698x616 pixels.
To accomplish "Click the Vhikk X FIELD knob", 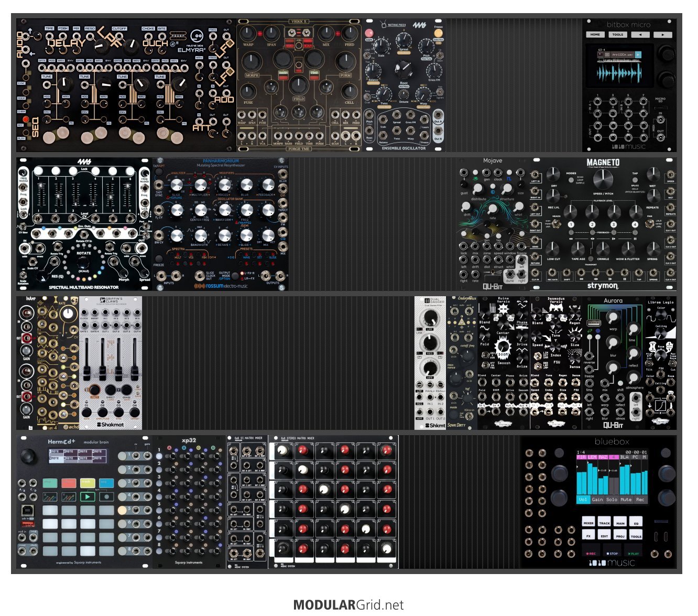I will (x=299, y=84).
